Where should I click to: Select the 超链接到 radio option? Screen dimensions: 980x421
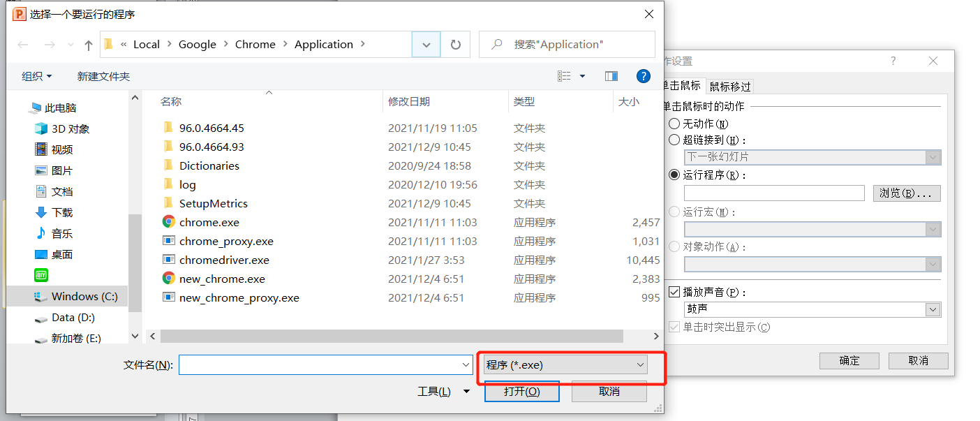674,140
